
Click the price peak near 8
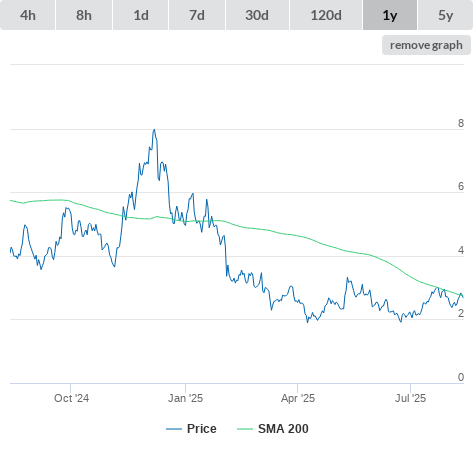(x=154, y=130)
